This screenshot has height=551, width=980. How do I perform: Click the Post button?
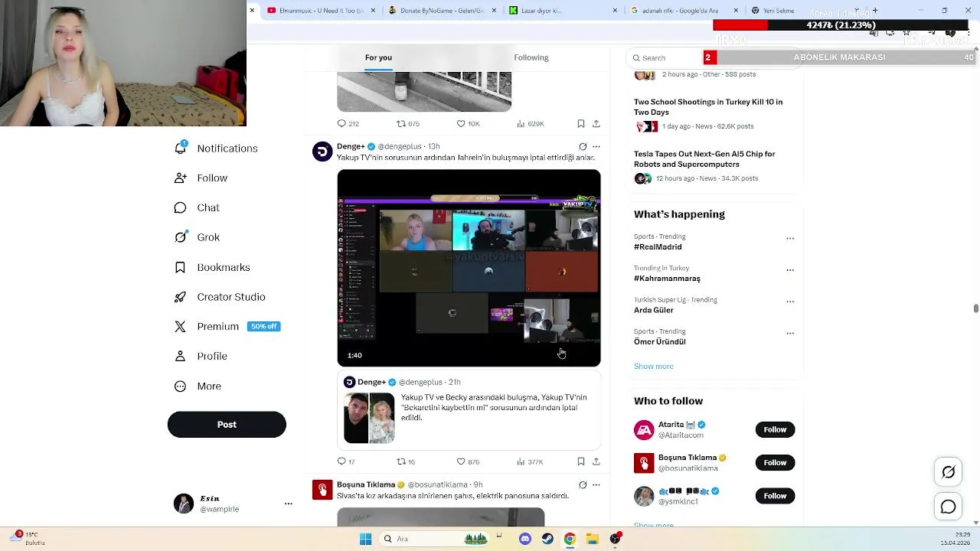tap(227, 425)
